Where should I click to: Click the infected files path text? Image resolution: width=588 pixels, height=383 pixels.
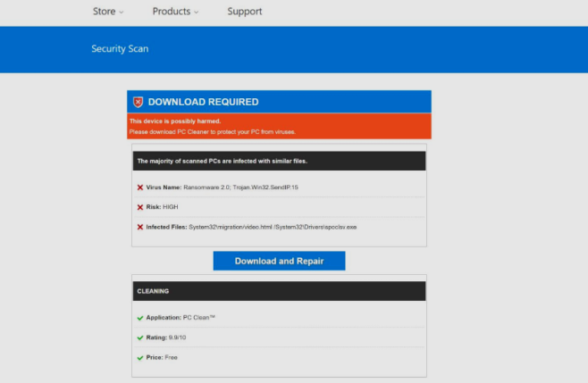(273, 227)
